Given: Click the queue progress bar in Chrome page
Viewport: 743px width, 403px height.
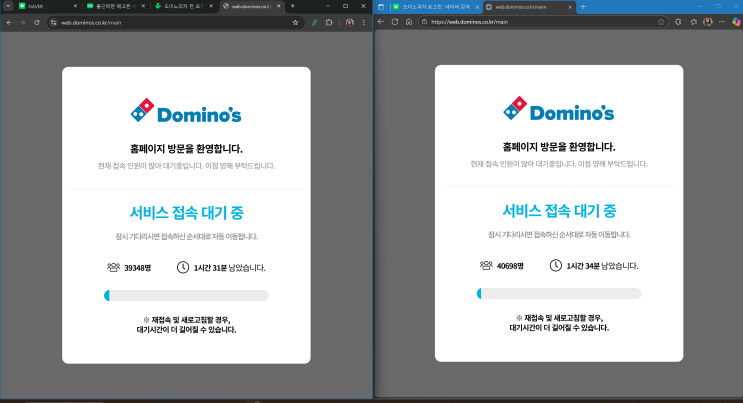Looking at the screenshot, I should pos(186,295).
